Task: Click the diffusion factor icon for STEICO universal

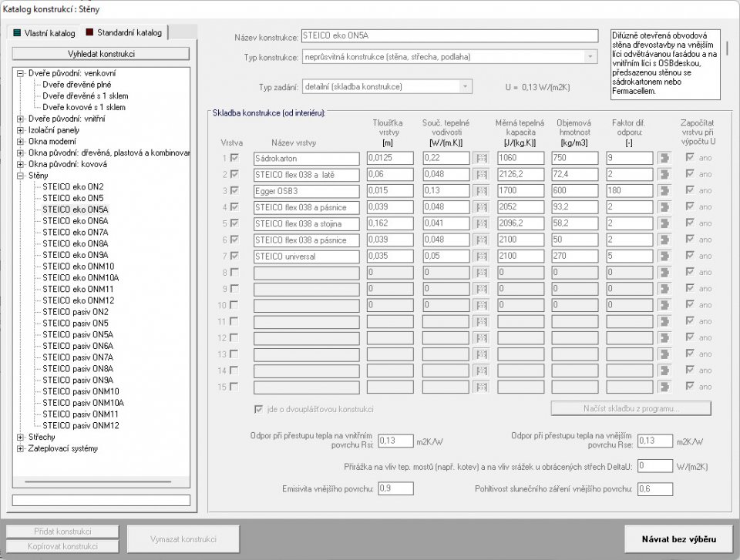Action: pyautogui.click(x=664, y=257)
